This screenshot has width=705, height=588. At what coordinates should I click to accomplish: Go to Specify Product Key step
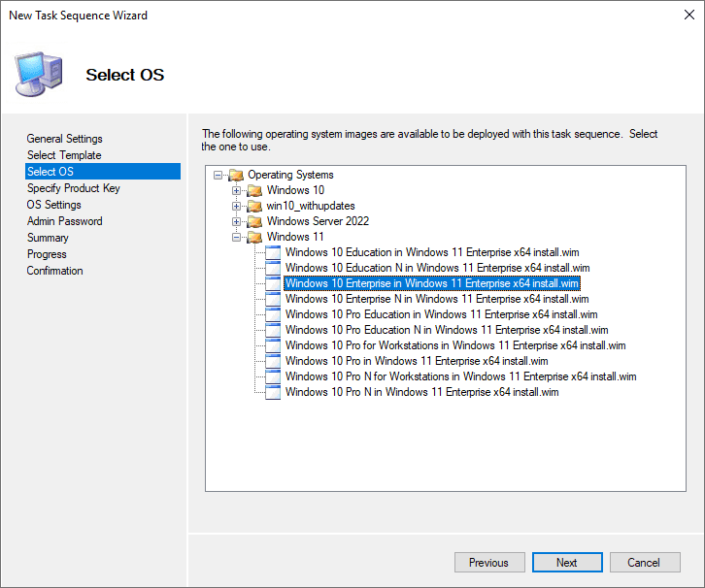tap(73, 188)
